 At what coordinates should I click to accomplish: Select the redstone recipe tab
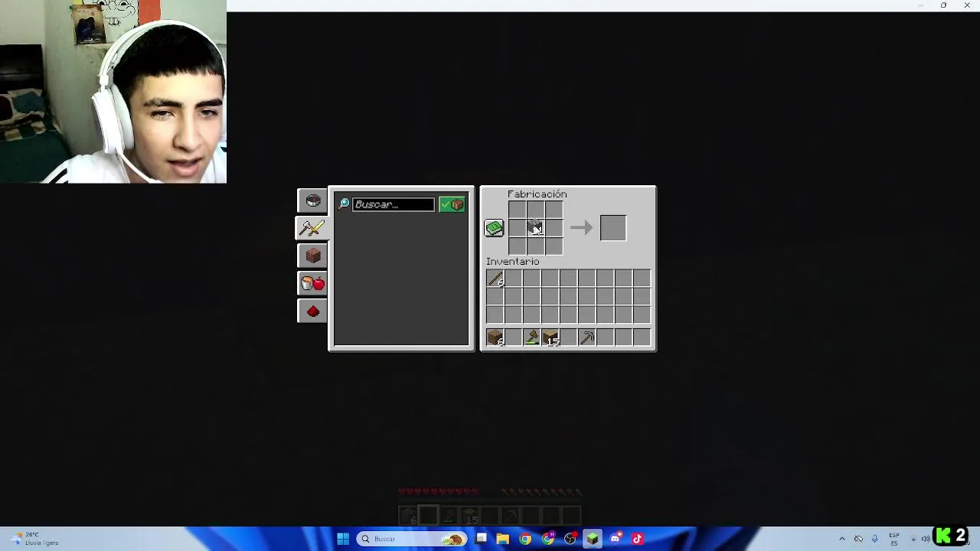tap(312, 311)
